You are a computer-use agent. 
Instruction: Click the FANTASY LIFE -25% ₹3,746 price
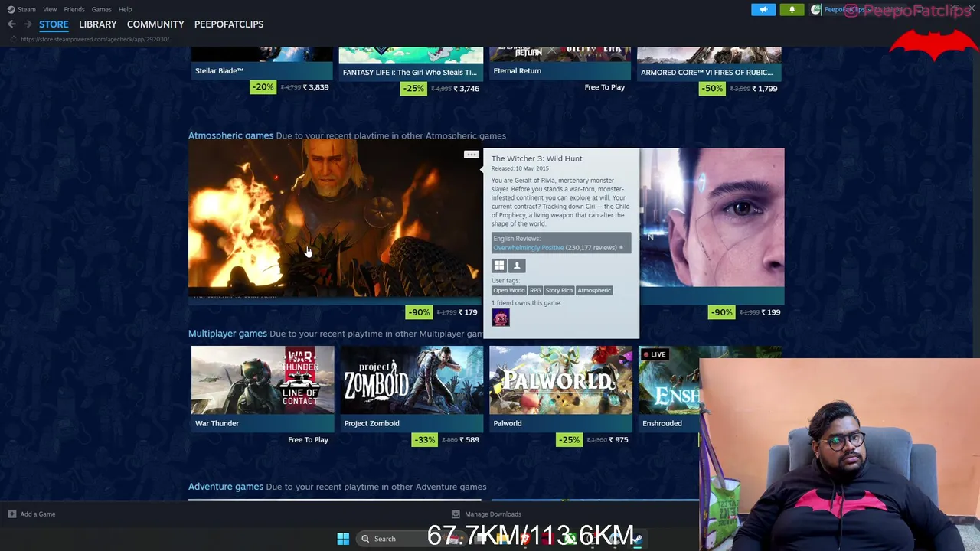click(x=441, y=89)
